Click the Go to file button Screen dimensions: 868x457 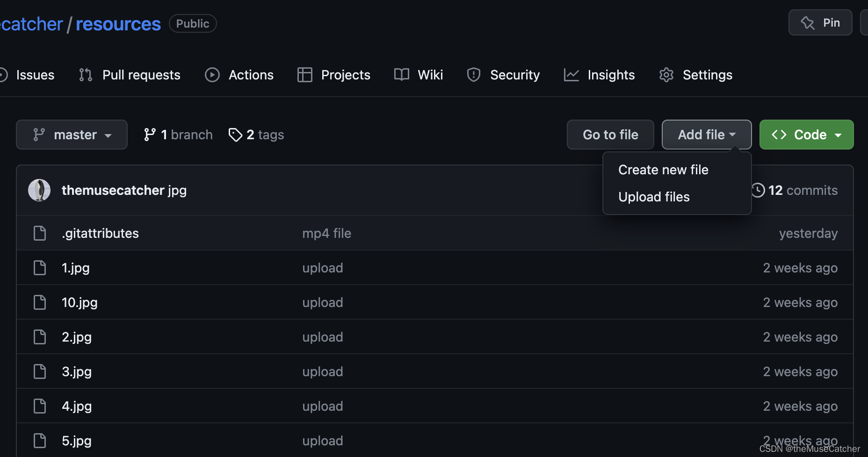(x=610, y=135)
